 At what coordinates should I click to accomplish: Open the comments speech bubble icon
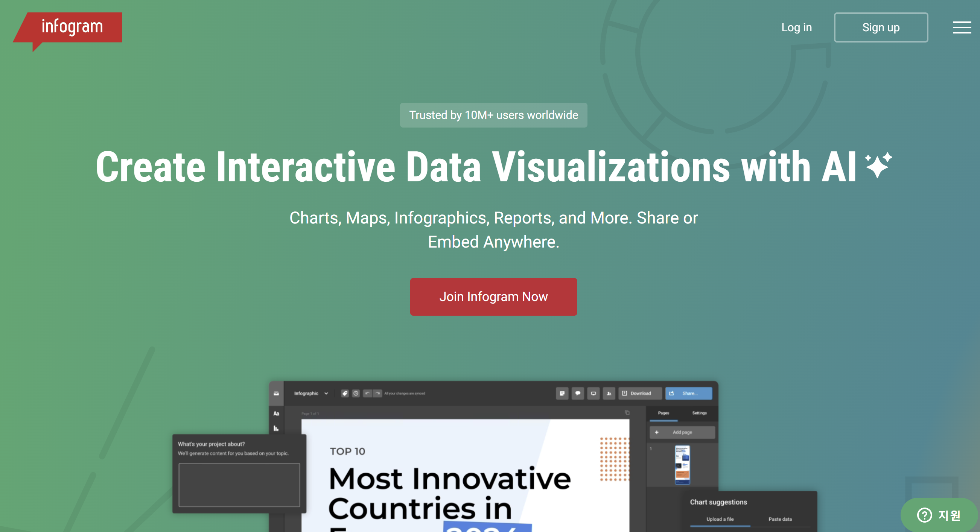coord(577,393)
